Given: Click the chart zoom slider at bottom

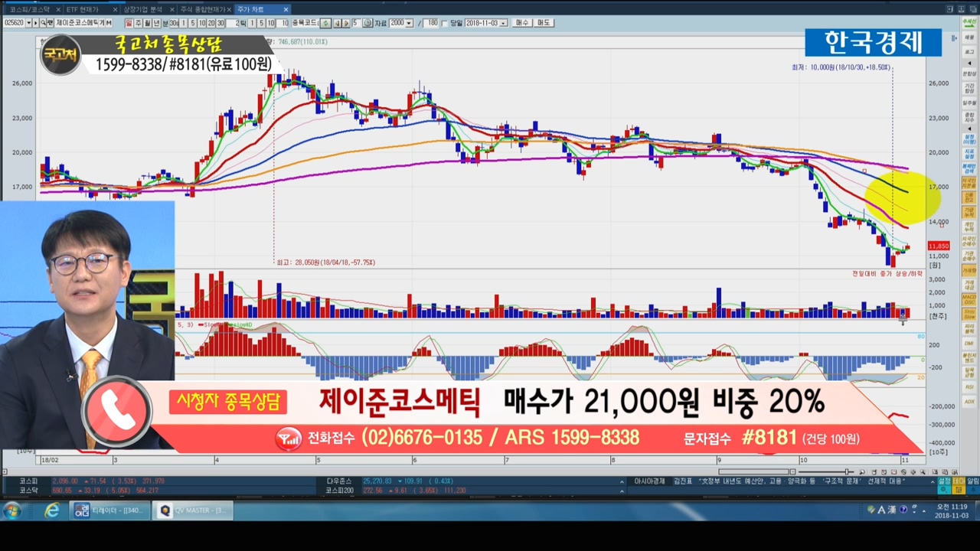Looking at the screenshot, I should pos(848,471).
